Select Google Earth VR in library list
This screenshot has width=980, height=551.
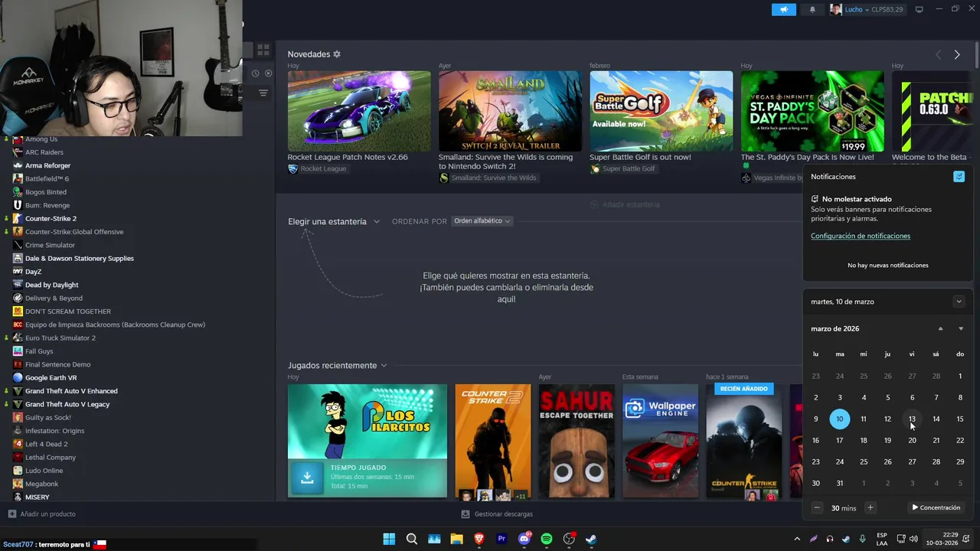coord(51,377)
